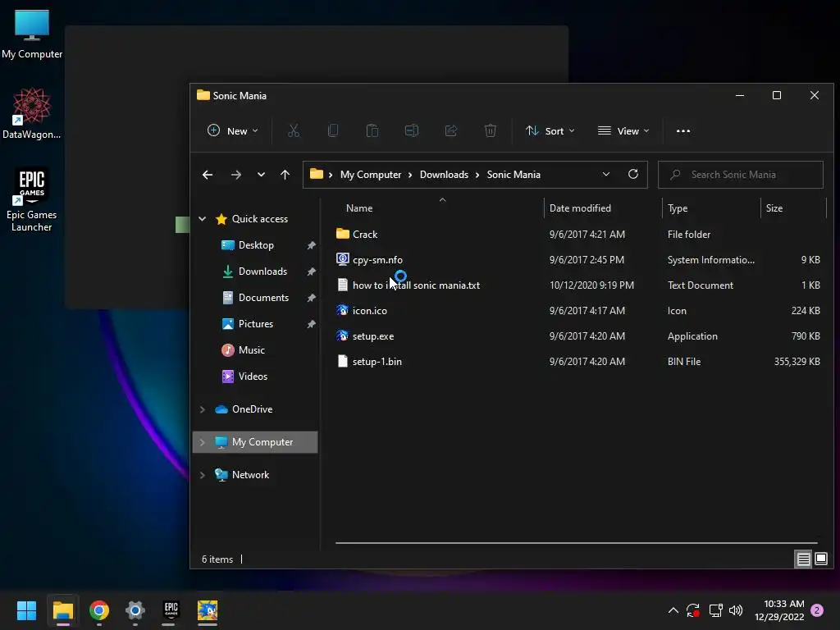
Task: Open Chrome from the taskbar
Action: coord(99,610)
